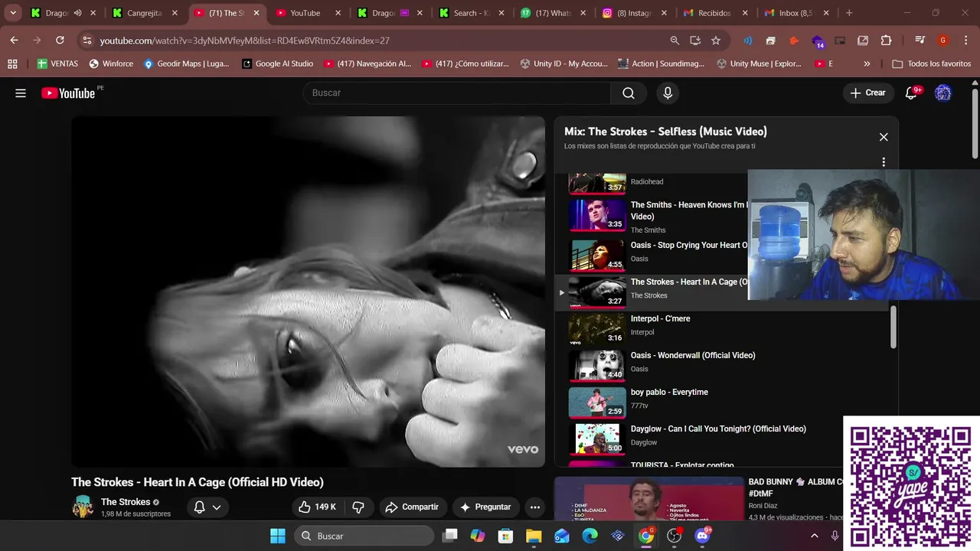Open the YouTube guide hamburger menu
This screenshot has height=551, width=980.
[21, 93]
